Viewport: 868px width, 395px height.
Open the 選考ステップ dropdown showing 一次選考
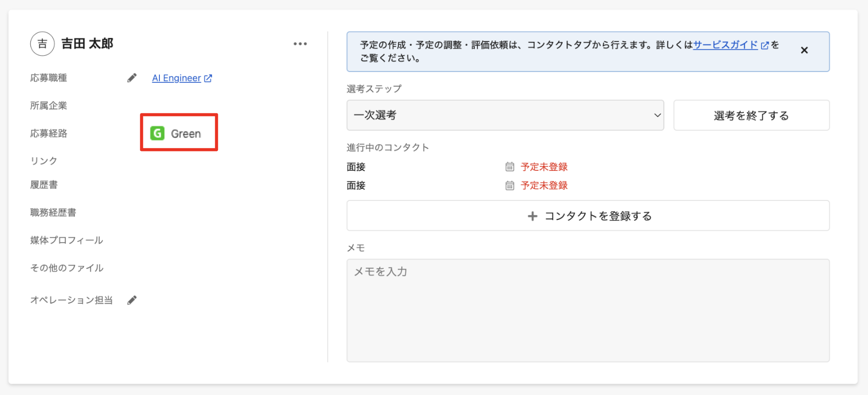pyautogui.click(x=504, y=115)
